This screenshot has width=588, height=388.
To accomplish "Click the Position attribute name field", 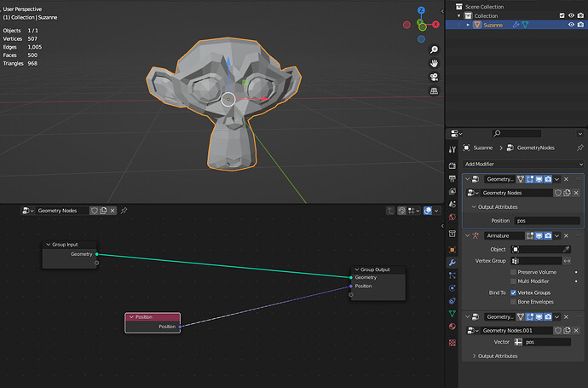I will point(546,221).
